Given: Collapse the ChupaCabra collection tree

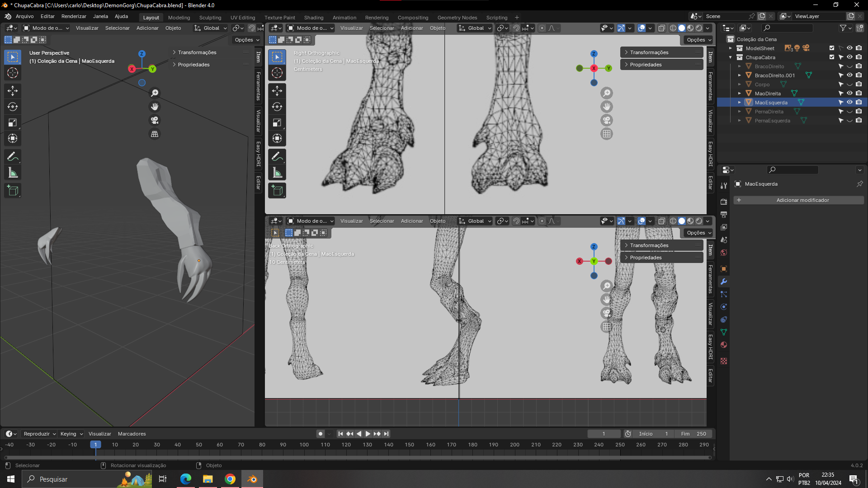Looking at the screenshot, I should pyautogui.click(x=730, y=57).
